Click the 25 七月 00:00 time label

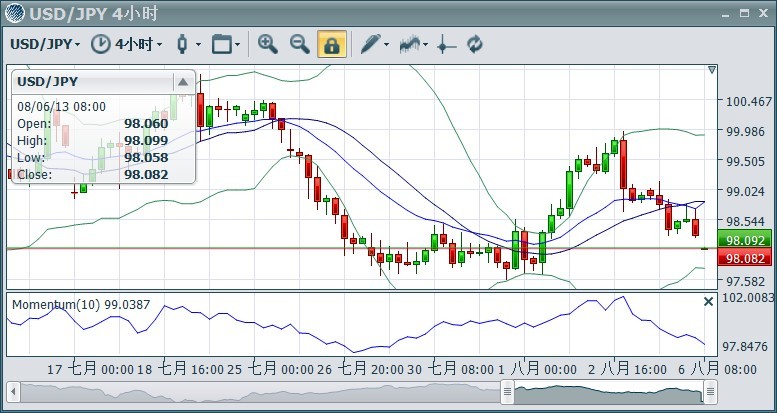tap(271, 369)
